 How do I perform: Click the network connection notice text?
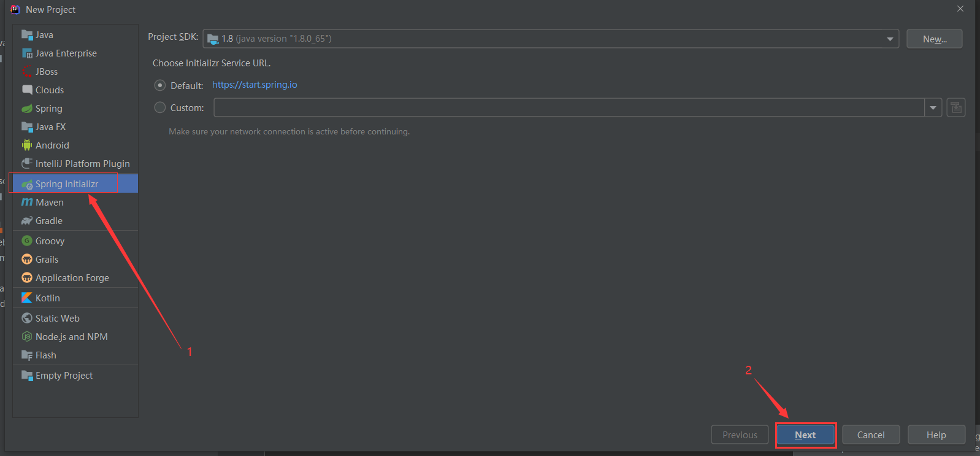pos(289,132)
